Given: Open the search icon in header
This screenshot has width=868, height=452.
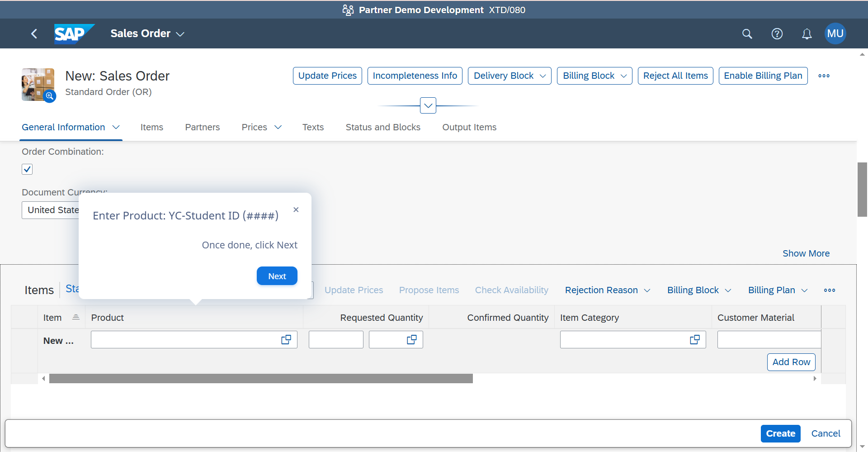Looking at the screenshot, I should 747,33.
